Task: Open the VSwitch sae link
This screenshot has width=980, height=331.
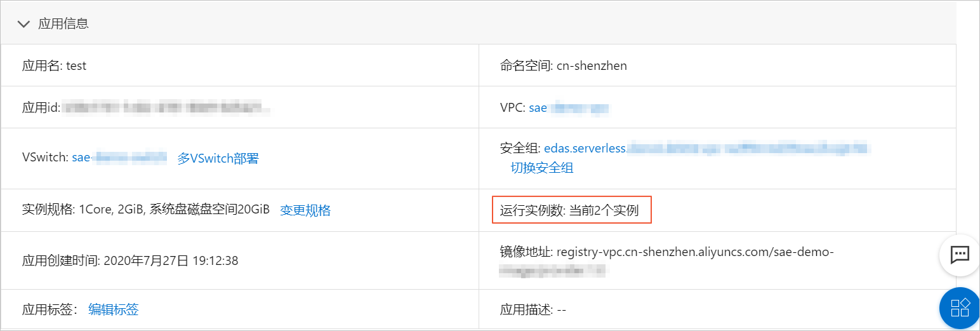Action: [119, 158]
